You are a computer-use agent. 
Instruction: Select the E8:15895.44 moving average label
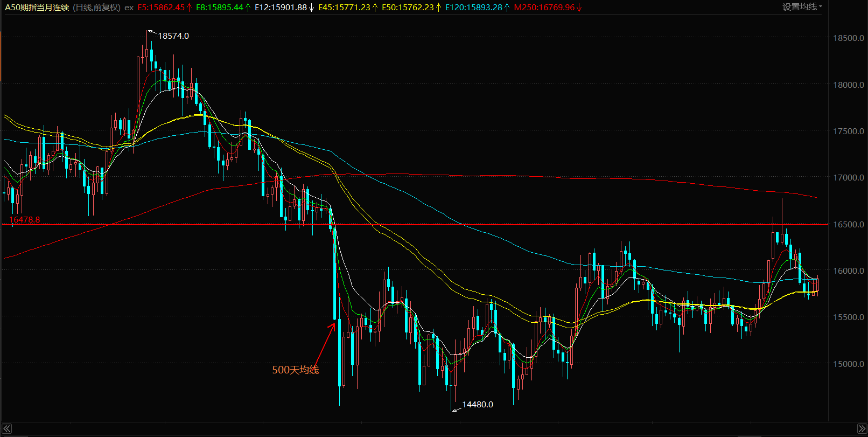(x=223, y=8)
